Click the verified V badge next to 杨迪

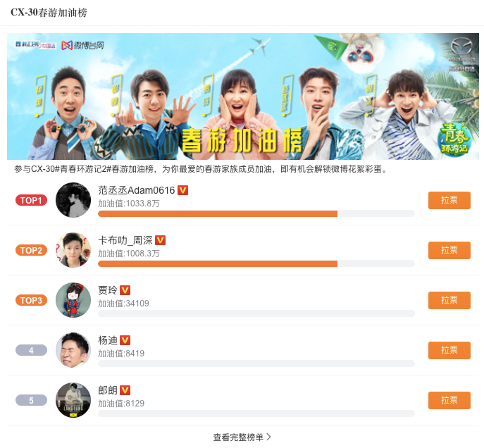(125, 340)
